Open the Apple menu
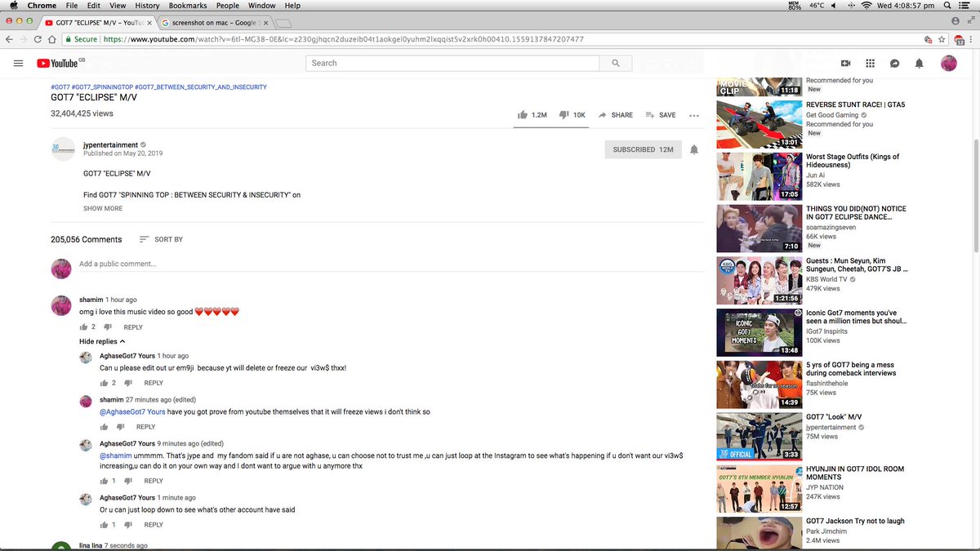This screenshot has width=980, height=551. click(14, 6)
